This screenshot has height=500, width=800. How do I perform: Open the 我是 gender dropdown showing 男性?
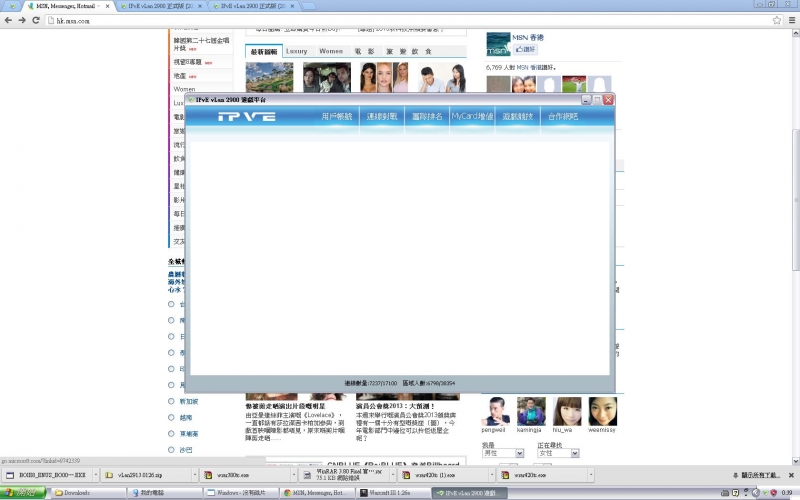(503, 453)
